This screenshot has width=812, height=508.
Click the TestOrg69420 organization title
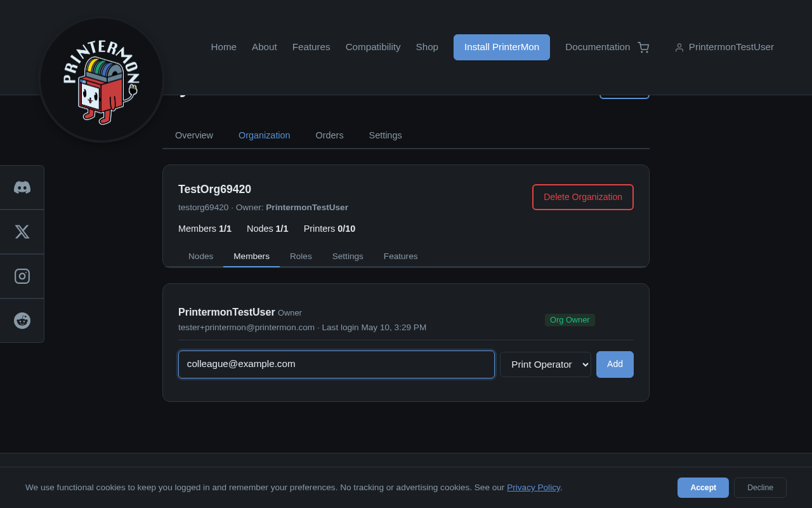(x=214, y=189)
